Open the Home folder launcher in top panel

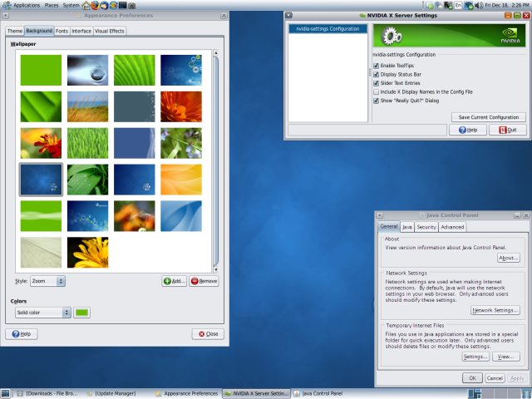coord(86,5)
